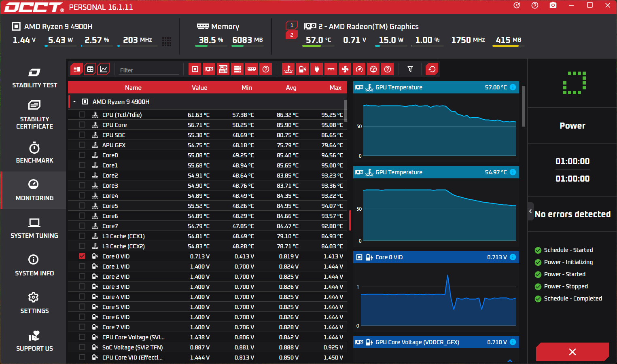
Task: Click the reset min/max values icon
Action: pyautogui.click(x=432, y=69)
